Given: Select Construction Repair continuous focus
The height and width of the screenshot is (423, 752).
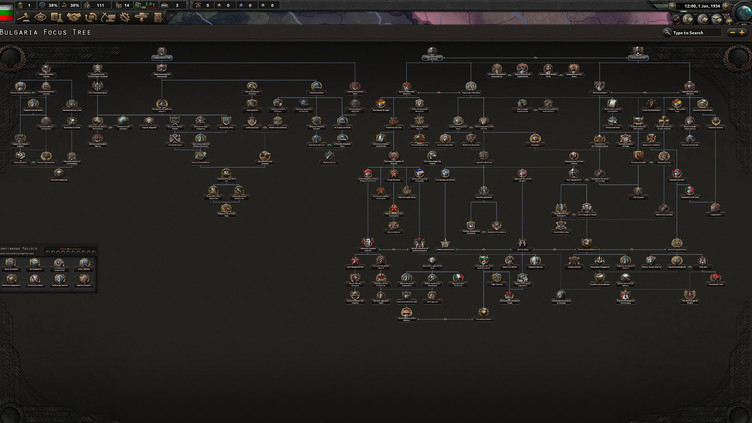Looking at the screenshot, I should (35, 280).
